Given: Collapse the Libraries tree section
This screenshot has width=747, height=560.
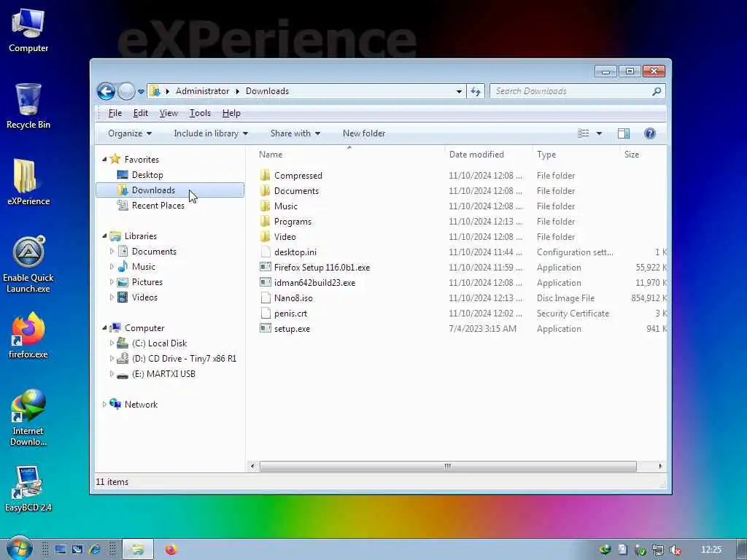Looking at the screenshot, I should tap(104, 236).
